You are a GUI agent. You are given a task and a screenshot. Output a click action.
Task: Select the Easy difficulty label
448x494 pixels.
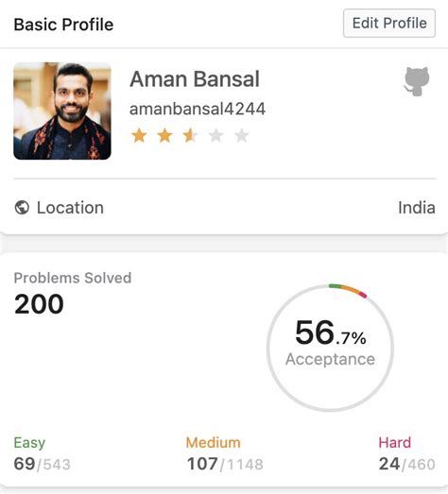pyautogui.click(x=29, y=443)
